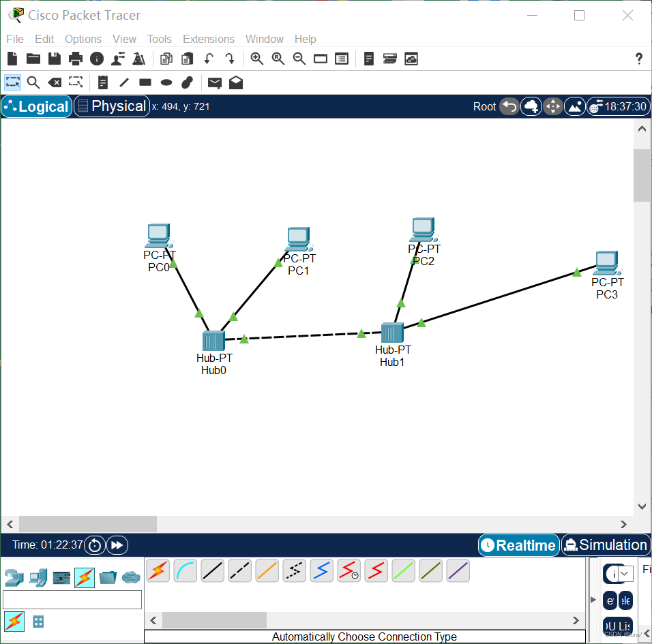Viewport: 652px width, 644px height.
Task: Switch to the Logical workspace view
Action: (37, 106)
